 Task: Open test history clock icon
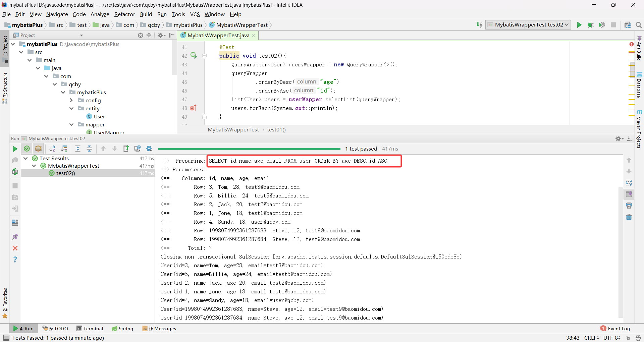pos(138,149)
